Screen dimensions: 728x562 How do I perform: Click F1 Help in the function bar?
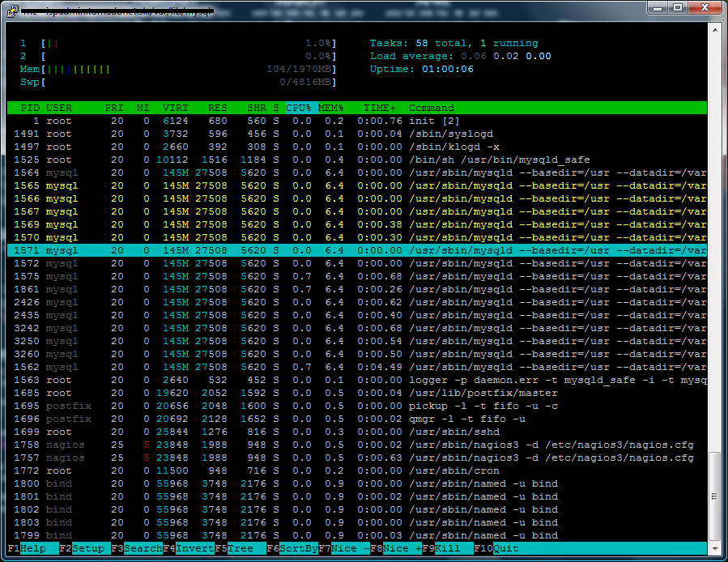33,548
